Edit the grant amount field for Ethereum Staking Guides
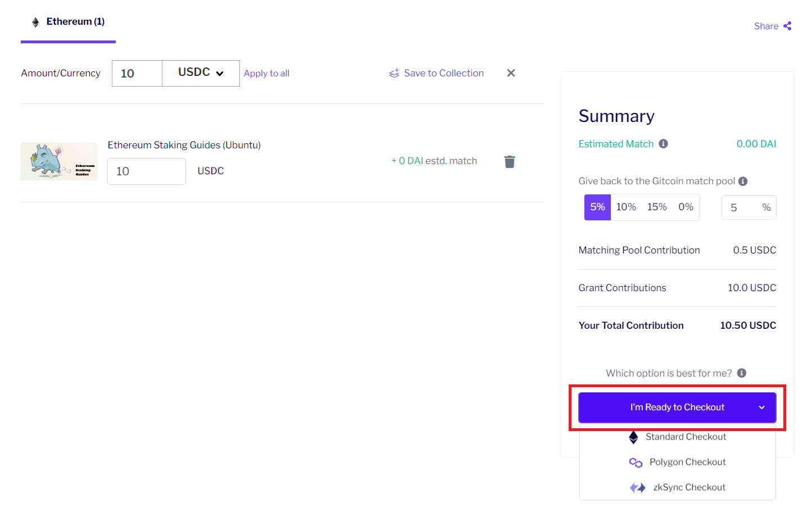The image size is (812, 521). point(147,171)
